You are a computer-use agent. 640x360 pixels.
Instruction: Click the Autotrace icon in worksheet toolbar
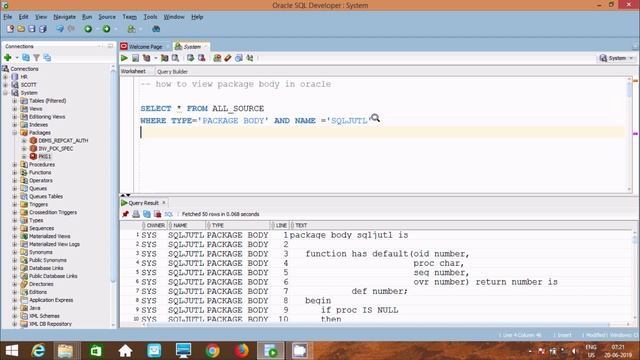point(164,58)
